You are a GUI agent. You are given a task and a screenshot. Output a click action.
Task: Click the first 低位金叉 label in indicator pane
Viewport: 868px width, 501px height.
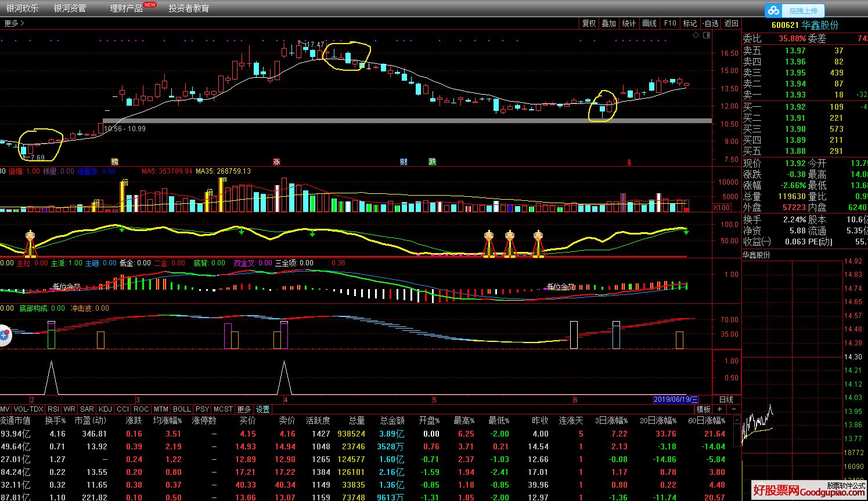click(66, 287)
